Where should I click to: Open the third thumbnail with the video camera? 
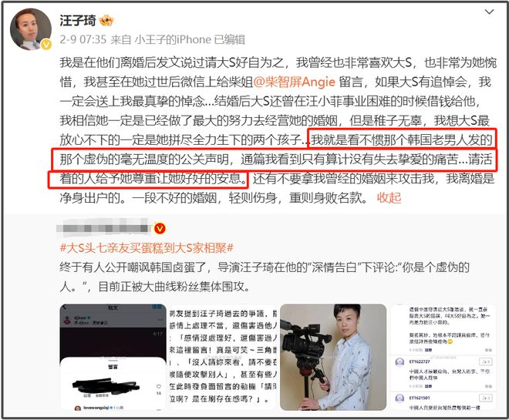[333, 358]
